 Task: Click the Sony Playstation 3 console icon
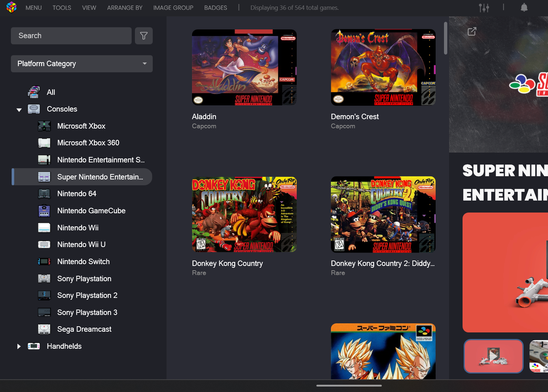[44, 312]
